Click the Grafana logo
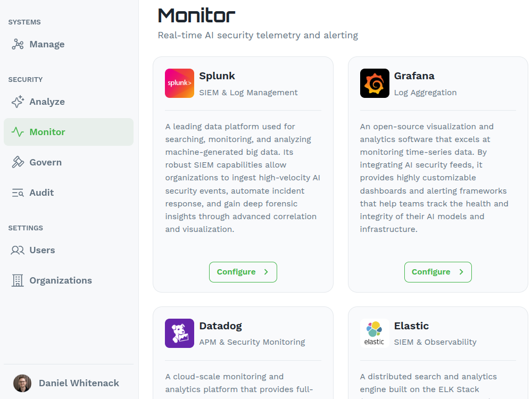This screenshot has width=532, height=399. 375,83
